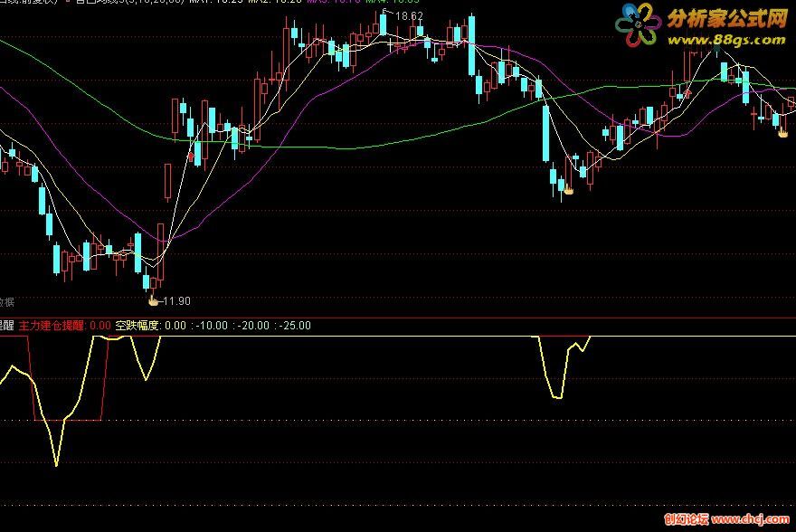Select the 11.90 low price label
This screenshot has width=796, height=532.
176,301
